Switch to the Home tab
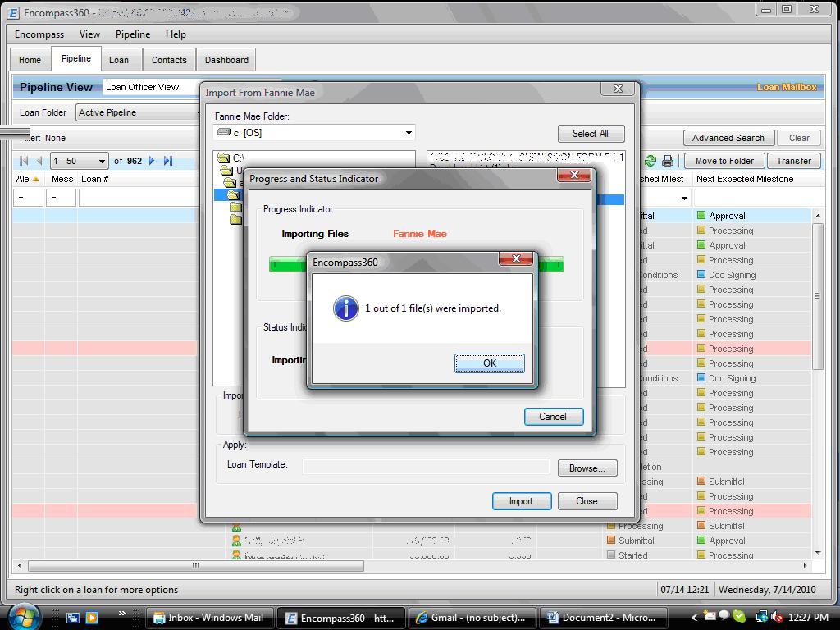This screenshot has height=630, width=840. pyautogui.click(x=30, y=60)
